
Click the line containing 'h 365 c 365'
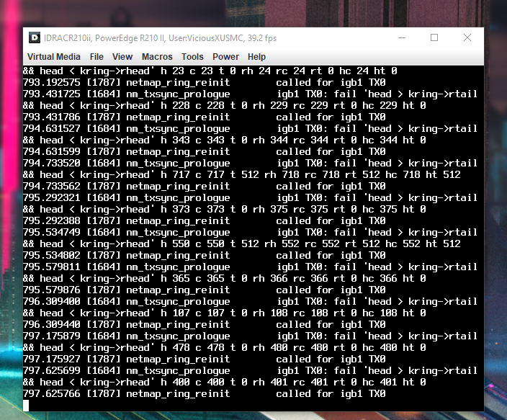[x=225, y=279]
